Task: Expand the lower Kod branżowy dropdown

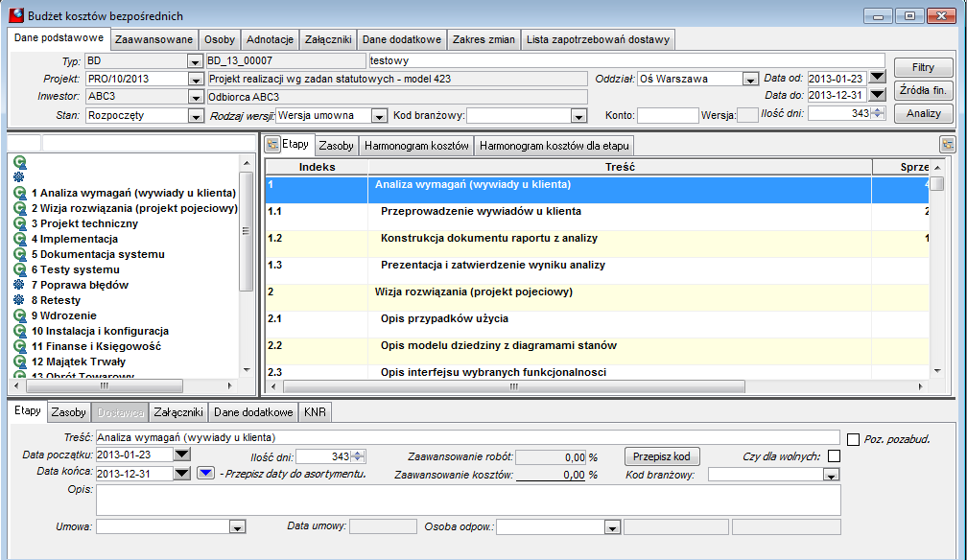Action: (x=832, y=475)
